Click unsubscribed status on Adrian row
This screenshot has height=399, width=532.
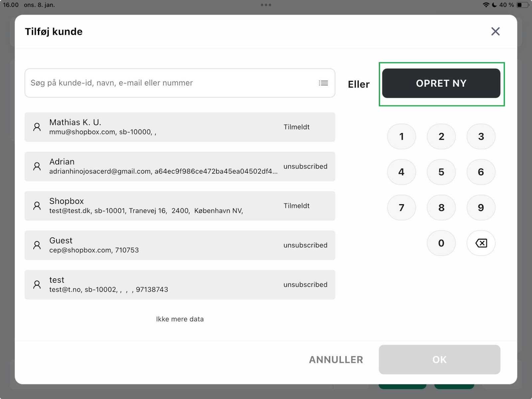[x=305, y=166]
